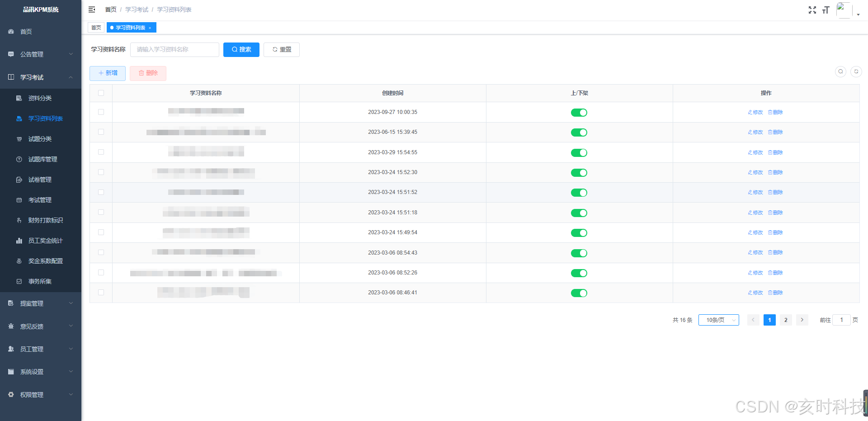The width and height of the screenshot is (868, 421).
Task: Open 奖金系数配置 submenu
Action: coord(41,261)
